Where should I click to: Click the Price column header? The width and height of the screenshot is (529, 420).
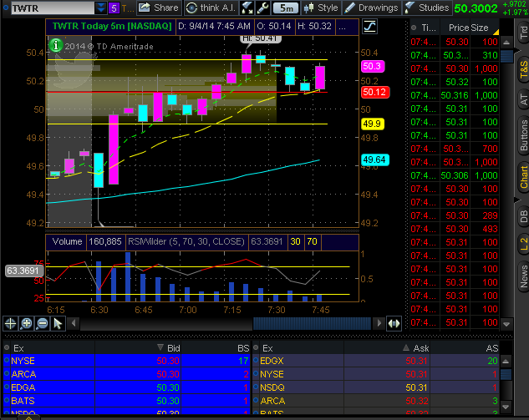(x=457, y=28)
